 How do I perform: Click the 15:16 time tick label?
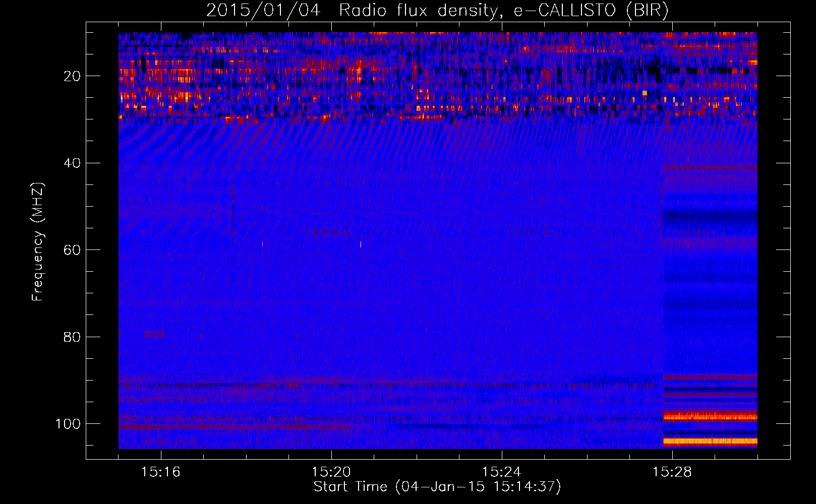pyautogui.click(x=160, y=472)
